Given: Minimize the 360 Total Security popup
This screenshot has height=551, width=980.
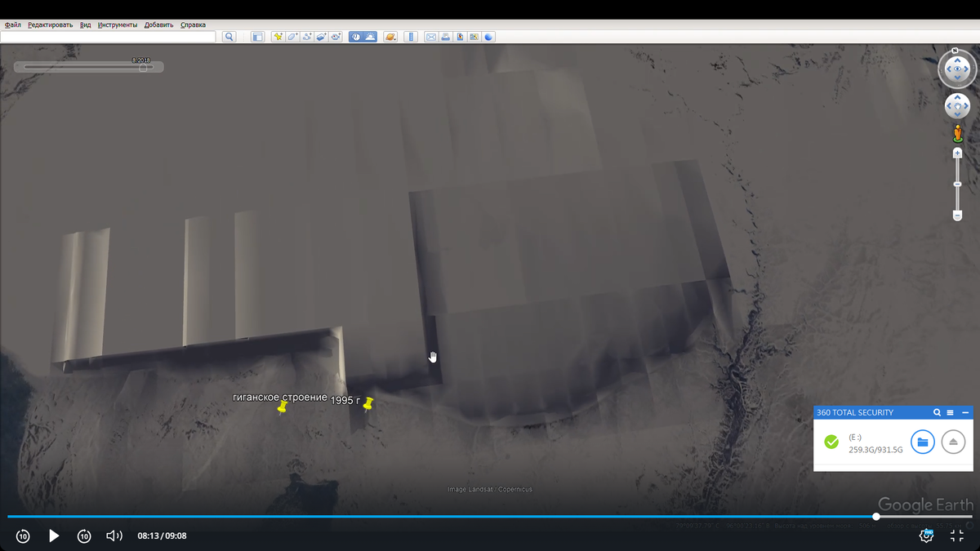Looking at the screenshot, I should tap(965, 413).
